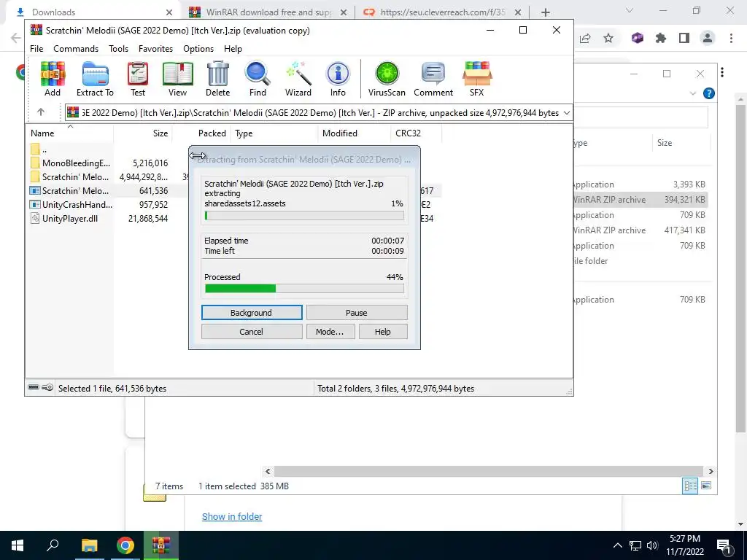This screenshot has height=560, width=747.
Task: Toggle Chrome side panel icon
Action: coord(684,38)
